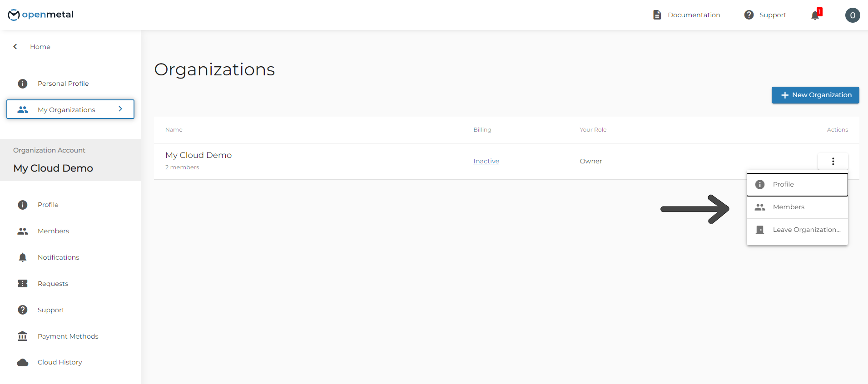Click the Payment Methods bank icon

[23, 336]
